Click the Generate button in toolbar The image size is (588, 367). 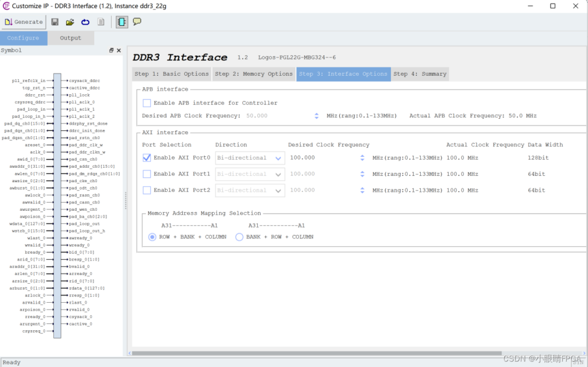(x=24, y=22)
